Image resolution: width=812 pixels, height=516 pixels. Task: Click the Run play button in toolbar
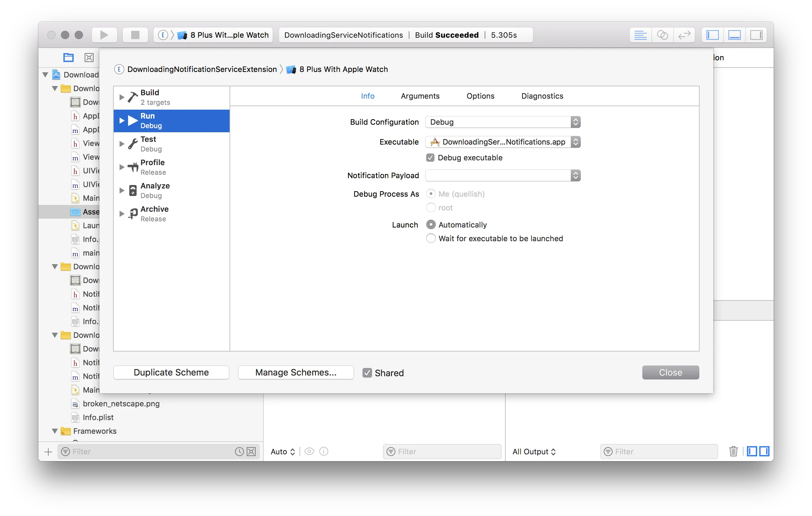click(x=104, y=35)
